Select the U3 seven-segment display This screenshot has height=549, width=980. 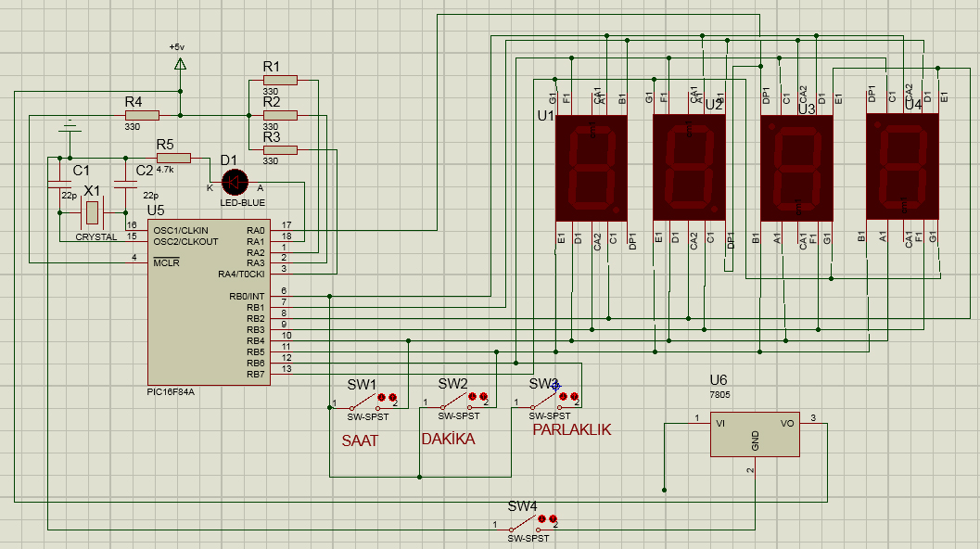tap(796, 168)
